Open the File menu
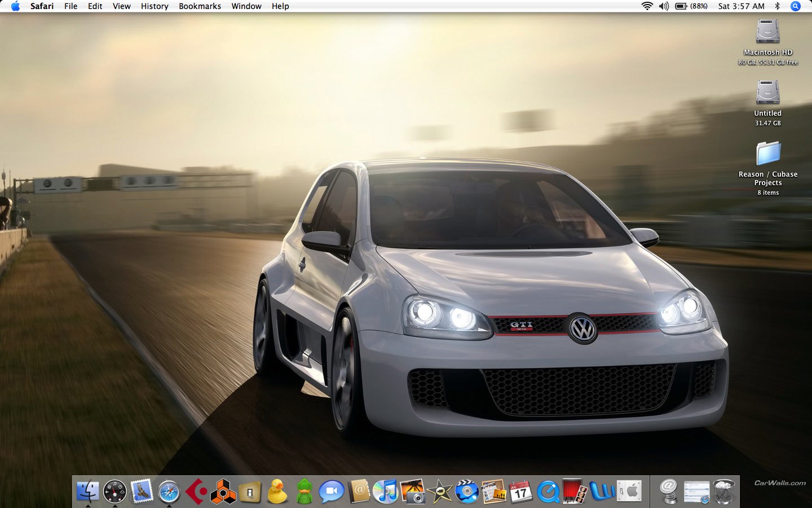Image resolution: width=812 pixels, height=508 pixels. pyautogui.click(x=70, y=6)
